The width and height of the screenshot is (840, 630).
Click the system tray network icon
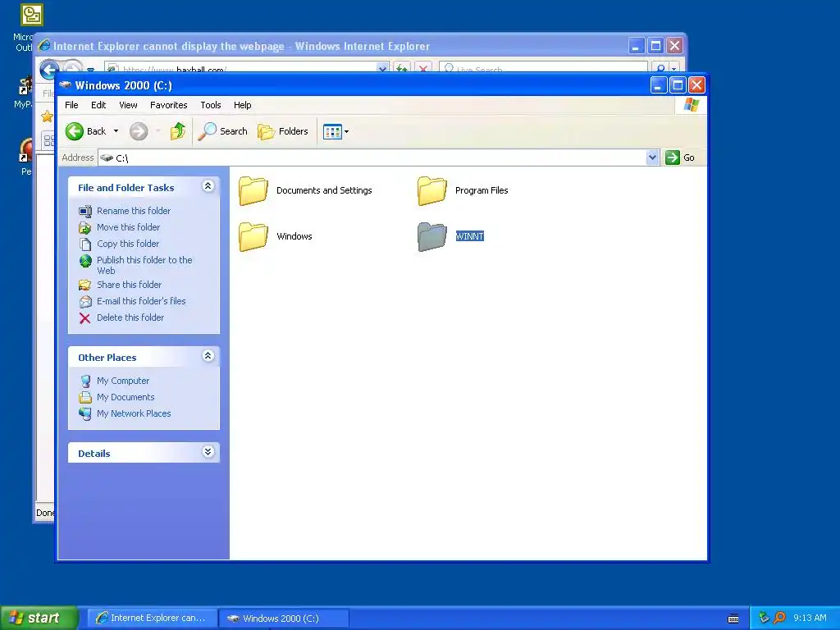pyautogui.click(x=764, y=618)
